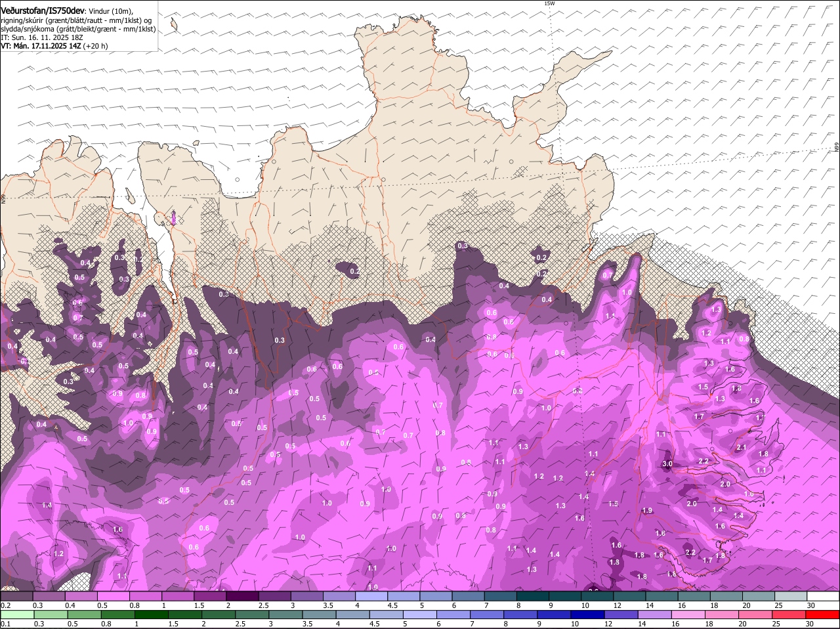Pick the upper legend swatch starting at 3.5
The image size is (840, 629).
click(x=339, y=596)
